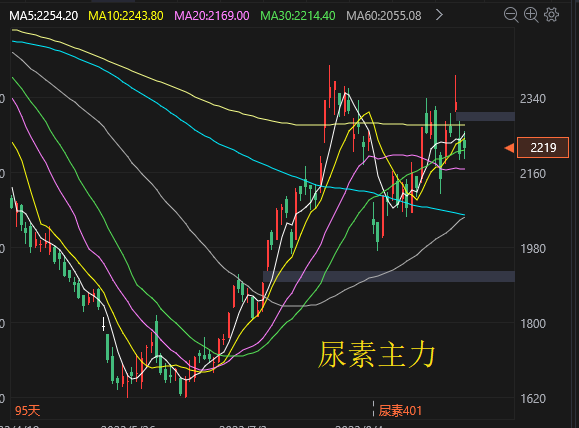Screen dimensions: 579x428
Task: Select the MA5:2254.20 indicator label
Action: coord(44,16)
